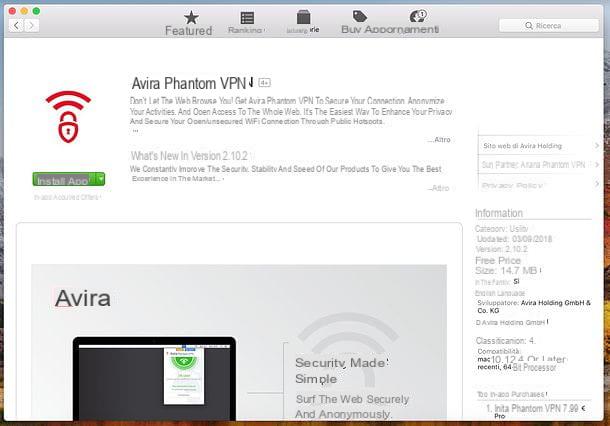Click the Size 14.7 MB entry
Image resolution: width=610 pixels, height=426 pixels.
tap(507, 270)
